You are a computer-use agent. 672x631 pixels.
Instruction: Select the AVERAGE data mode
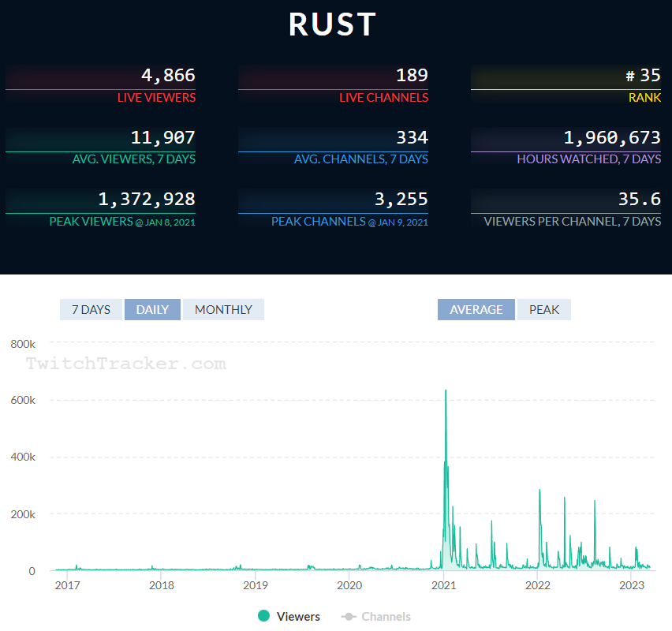pyautogui.click(x=476, y=309)
